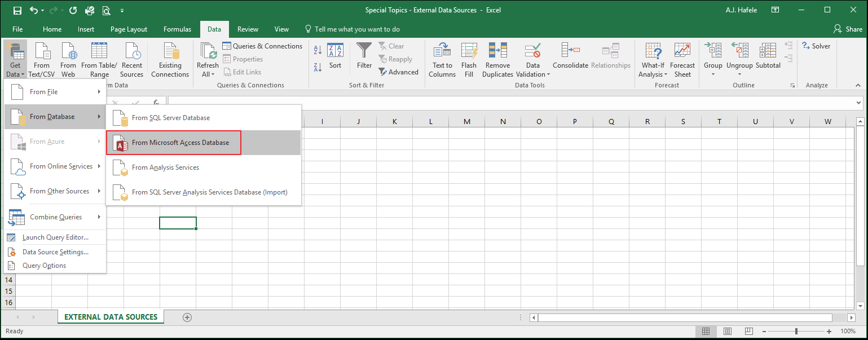Sort Z to A descending
The height and width of the screenshot is (340, 868).
coord(318,67)
